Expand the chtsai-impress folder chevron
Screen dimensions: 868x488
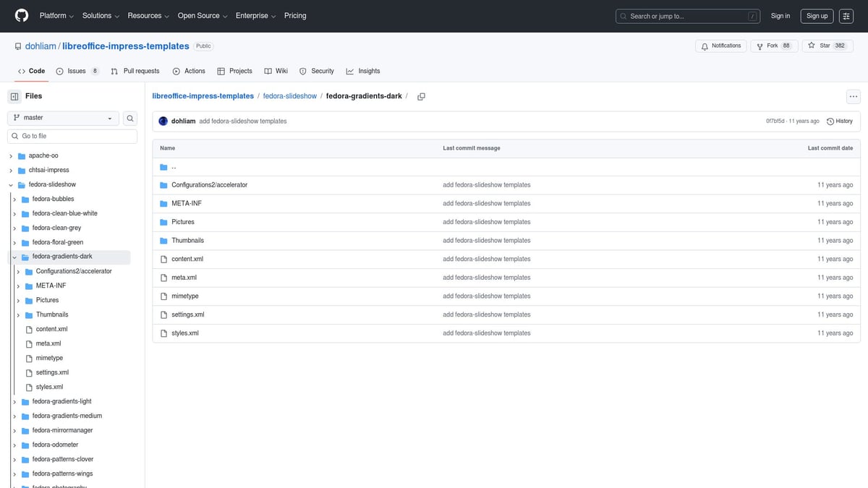pyautogui.click(x=11, y=171)
